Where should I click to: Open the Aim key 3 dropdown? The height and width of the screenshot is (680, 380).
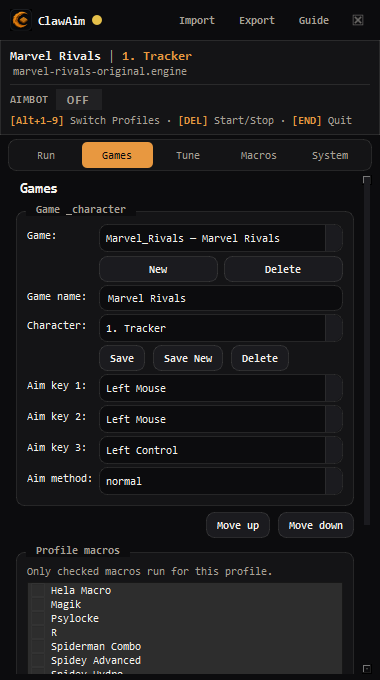(x=221, y=450)
